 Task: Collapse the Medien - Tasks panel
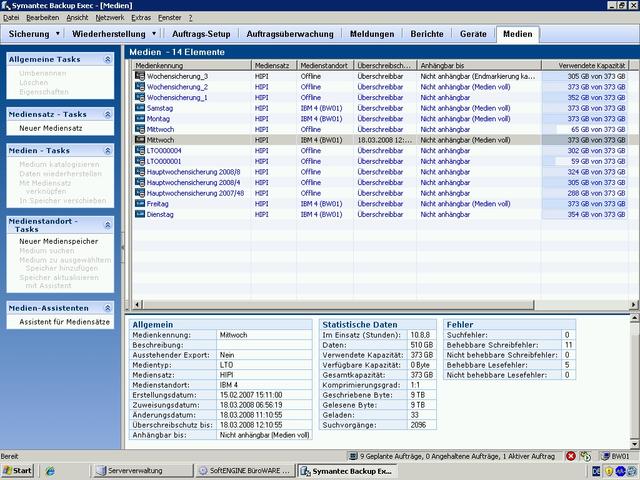pos(107,151)
